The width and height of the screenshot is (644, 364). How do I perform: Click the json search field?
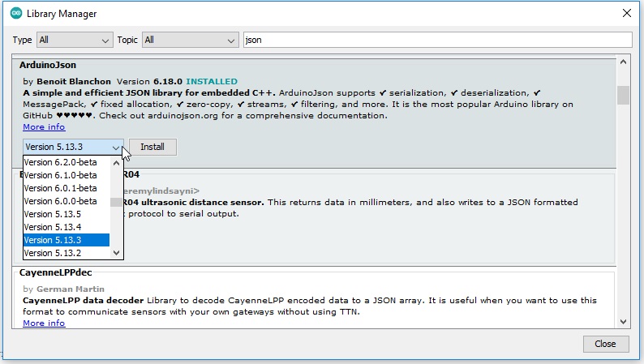[x=437, y=40]
